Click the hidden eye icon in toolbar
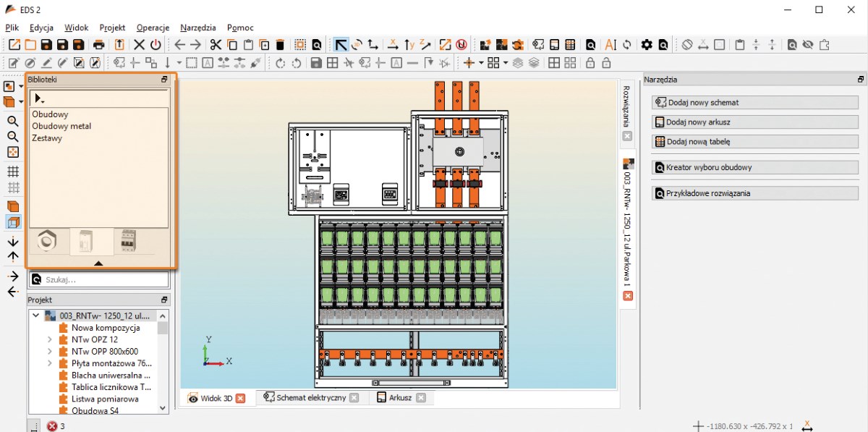The width and height of the screenshot is (868, 432). point(808,45)
